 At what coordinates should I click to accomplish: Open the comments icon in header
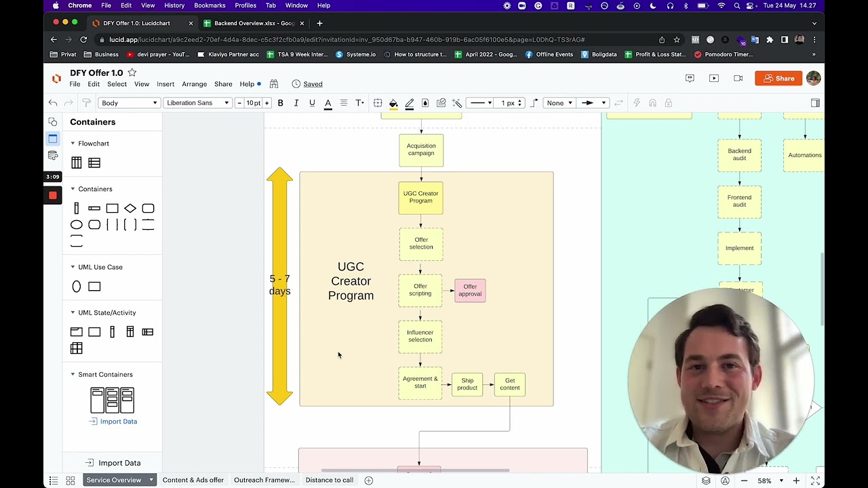point(690,79)
